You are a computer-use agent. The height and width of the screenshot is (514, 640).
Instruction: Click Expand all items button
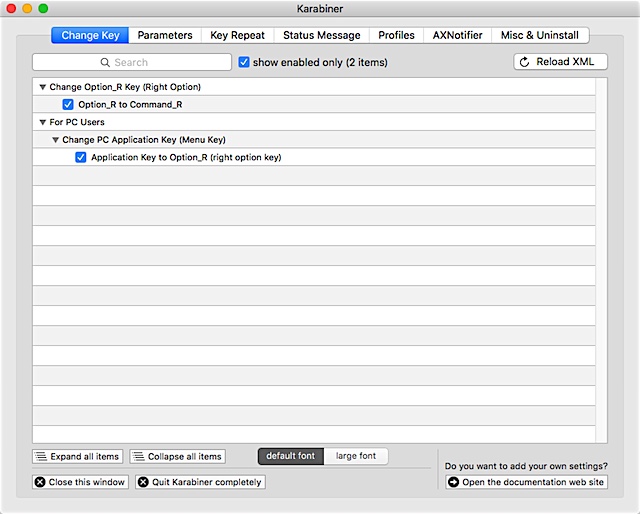click(x=78, y=456)
